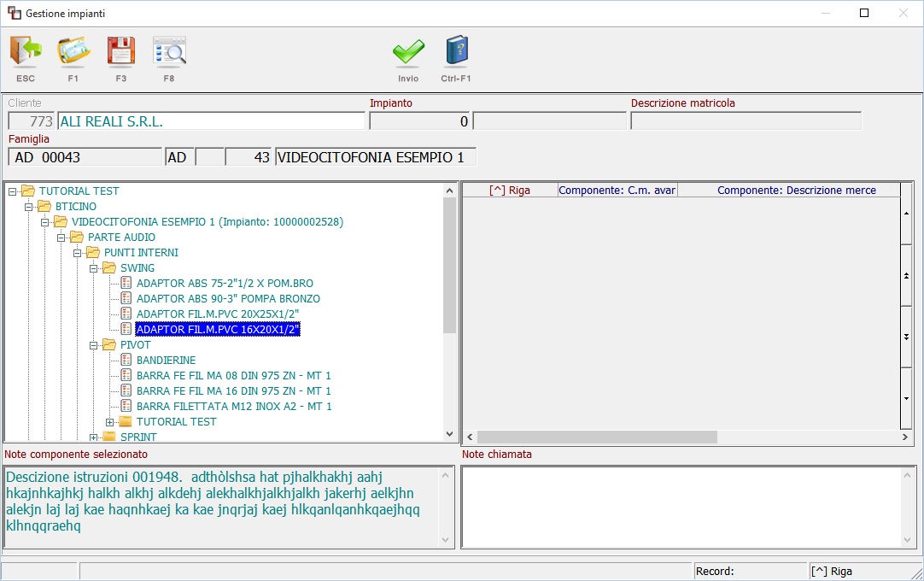The width and height of the screenshot is (924, 581).
Task: Expand the SPRINT folder node
Action: point(94,437)
